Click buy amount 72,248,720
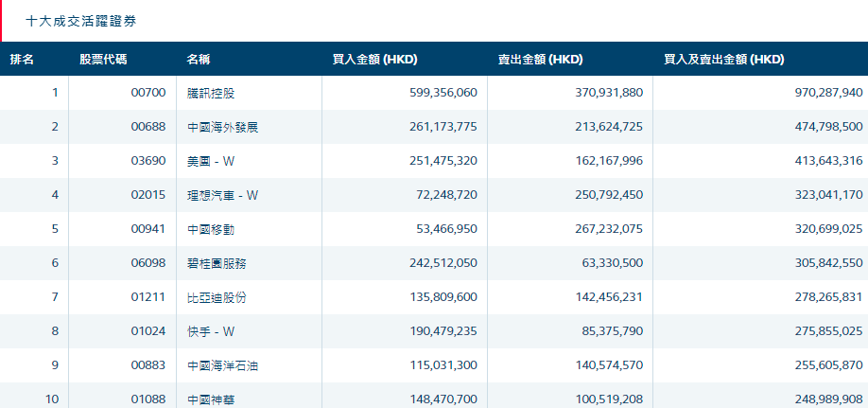The width and height of the screenshot is (868, 408). click(446, 195)
